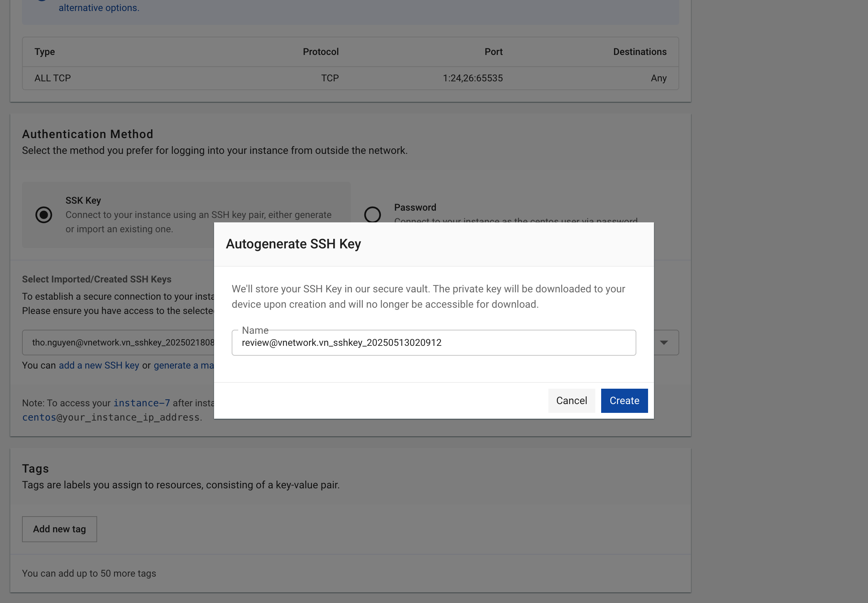Select the ALL TCP rule row
This screenshot has height=603, width=868.
point(52,78)
